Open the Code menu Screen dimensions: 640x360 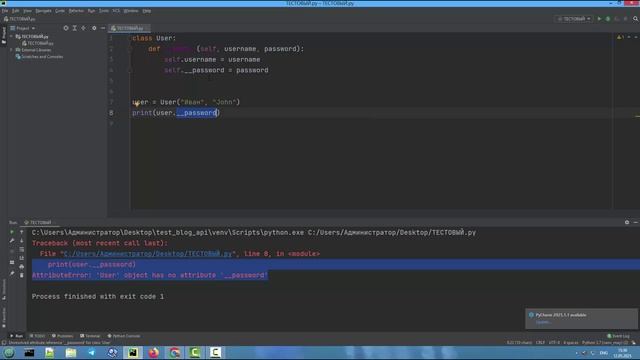[x=60, y=11]
